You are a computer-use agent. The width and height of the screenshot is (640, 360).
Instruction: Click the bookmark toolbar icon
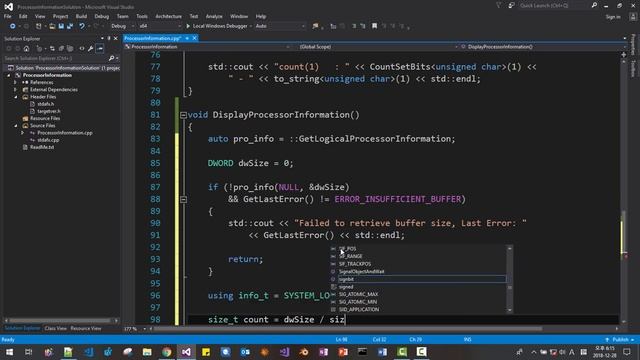374,26
